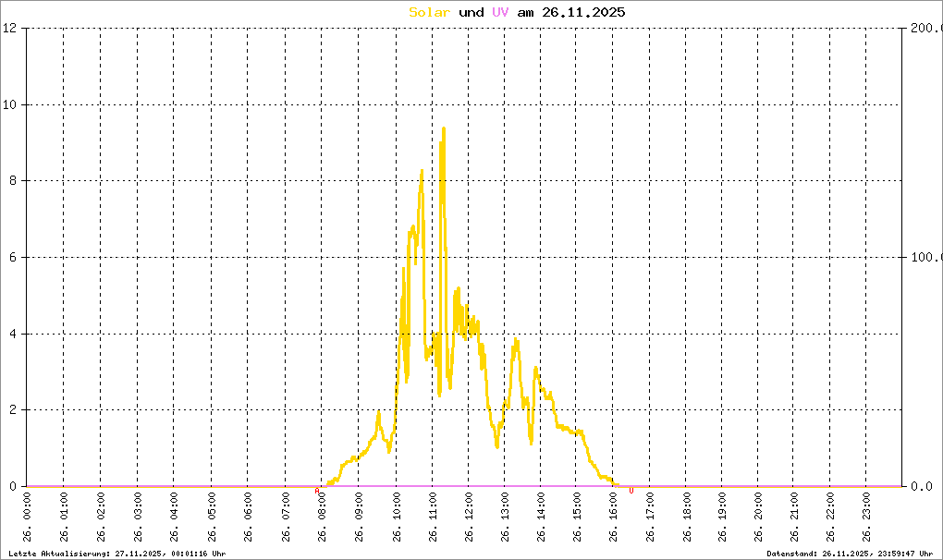Screen dimensions: 943x560
Task: Click time label '26. 17:00'
Action: pyautogui.click(x=650, y=517)
